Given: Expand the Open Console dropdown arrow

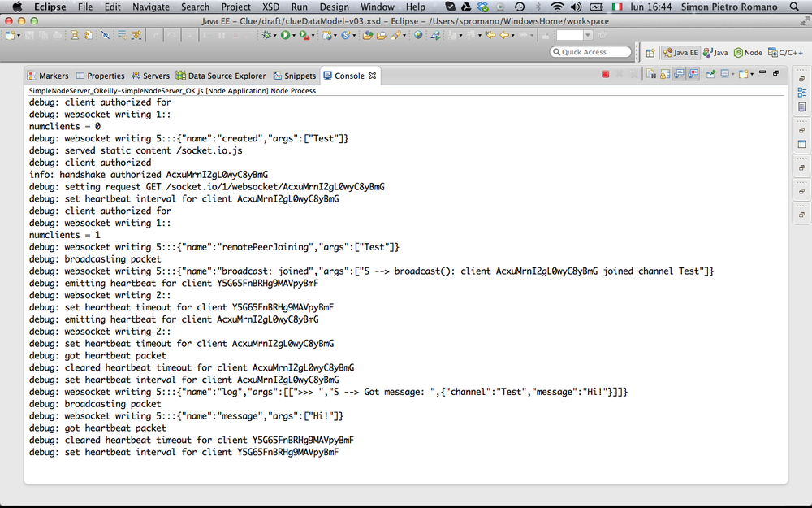Looking at the screenshot, I should [752, 75].
